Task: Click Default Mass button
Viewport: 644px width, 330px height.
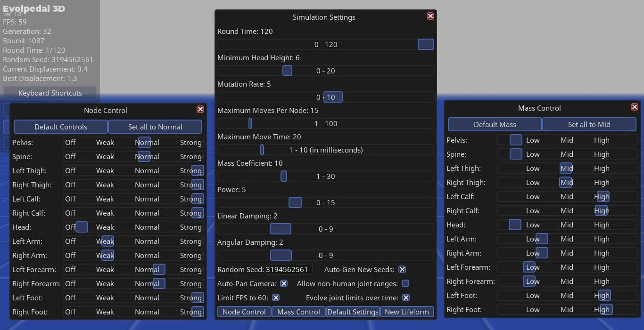Action: (x=495, y=124)
